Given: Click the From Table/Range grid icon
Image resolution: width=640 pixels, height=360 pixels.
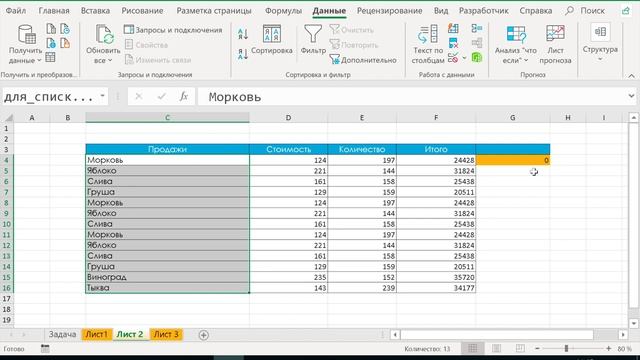Looking at the screenshot, I should pos(51,57).
